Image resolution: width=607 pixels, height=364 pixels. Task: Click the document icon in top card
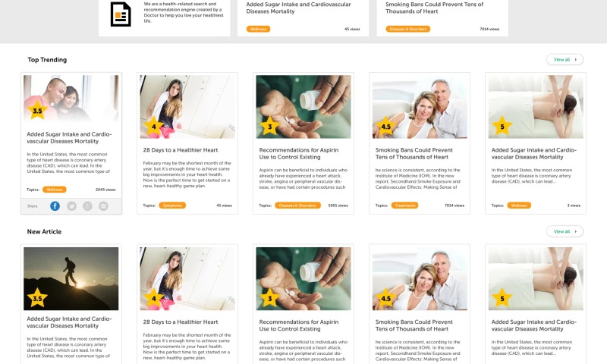[x=121, y=14]
